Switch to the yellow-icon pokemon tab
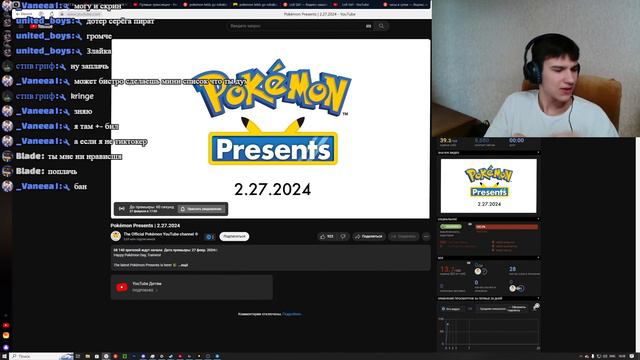This screenshot has width=640, height=360. tap(256, 4)
